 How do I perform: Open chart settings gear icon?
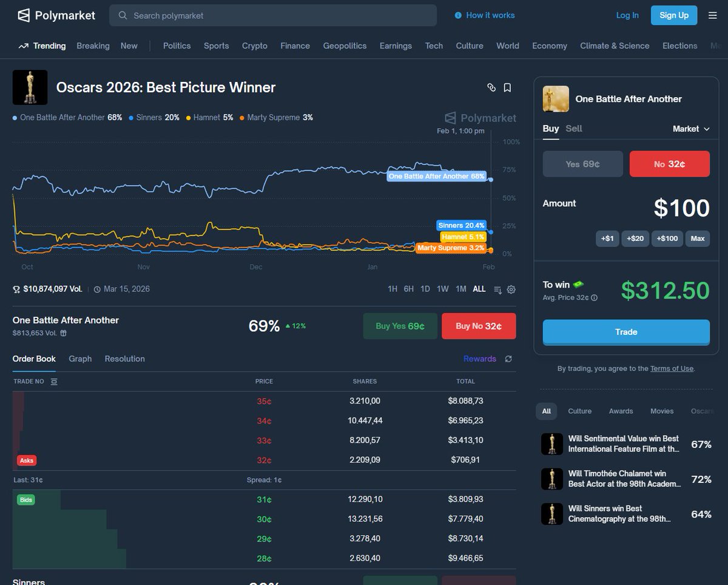pyautogui.click(x=511, y=289)
